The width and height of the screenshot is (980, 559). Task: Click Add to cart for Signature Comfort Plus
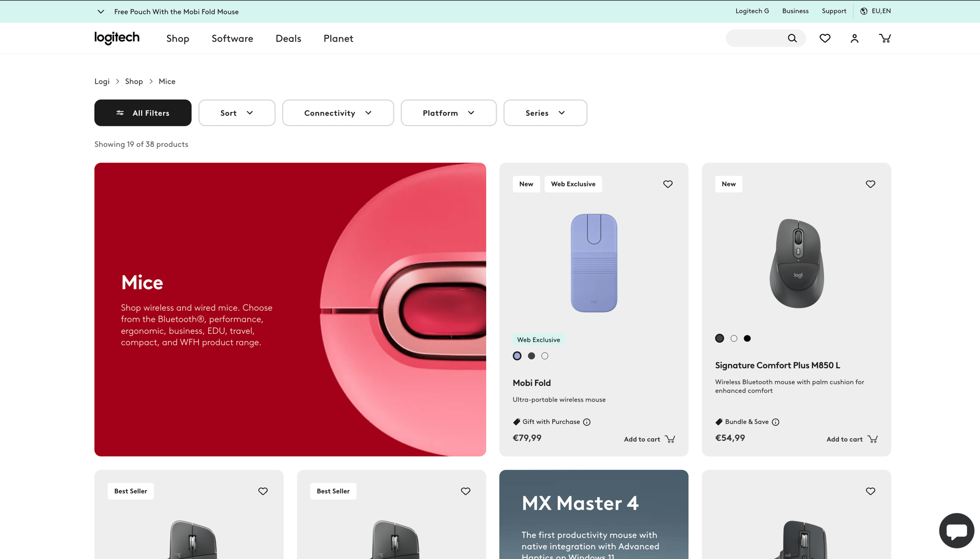pyautogui.click(x=852, y=439)
